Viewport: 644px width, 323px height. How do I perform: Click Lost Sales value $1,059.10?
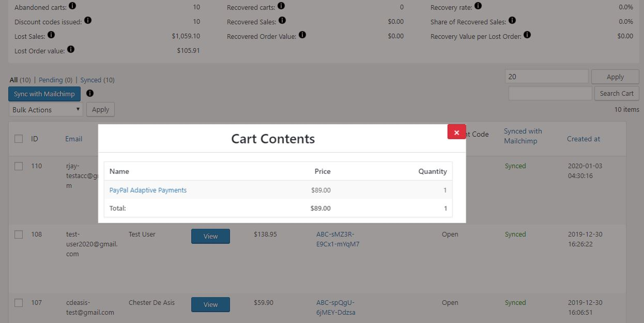click(x=186, y=36)
